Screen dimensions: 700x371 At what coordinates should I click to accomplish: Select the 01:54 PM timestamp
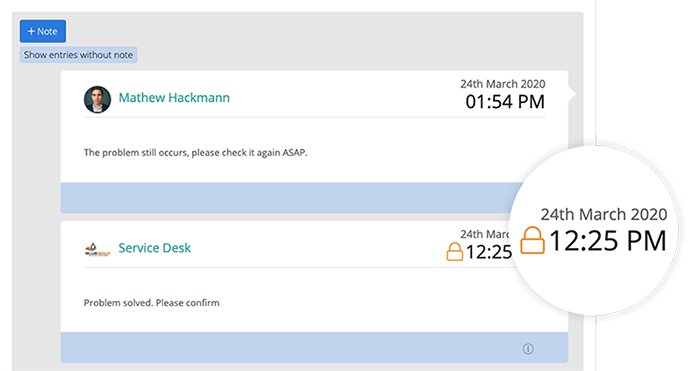tap(505, 102)
